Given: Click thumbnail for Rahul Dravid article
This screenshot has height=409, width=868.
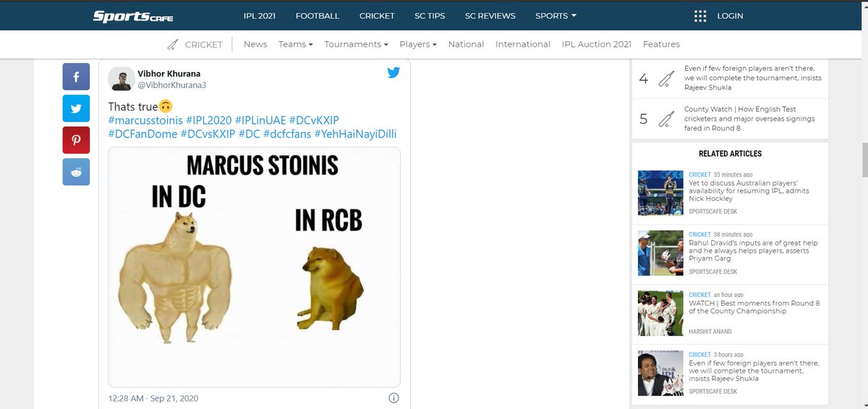Looking at the screenshot, I should 661,252.
